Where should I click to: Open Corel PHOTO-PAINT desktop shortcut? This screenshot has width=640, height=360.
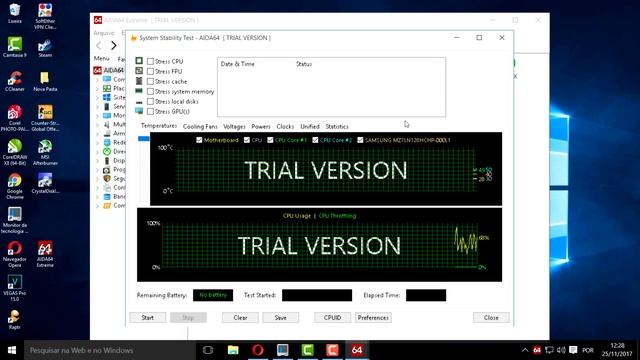(15, 118)
